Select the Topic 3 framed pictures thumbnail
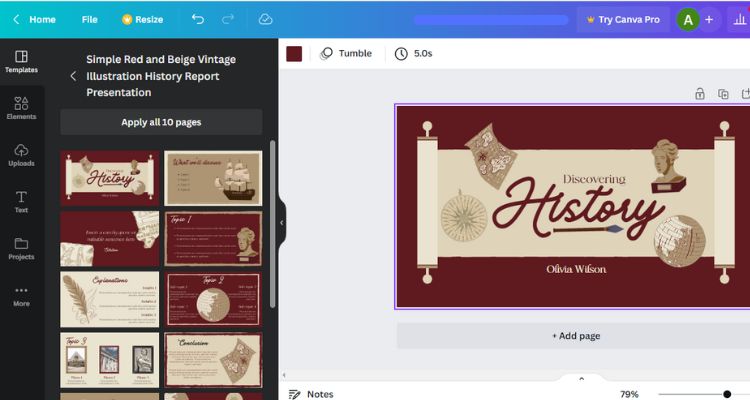 point(110,360)
